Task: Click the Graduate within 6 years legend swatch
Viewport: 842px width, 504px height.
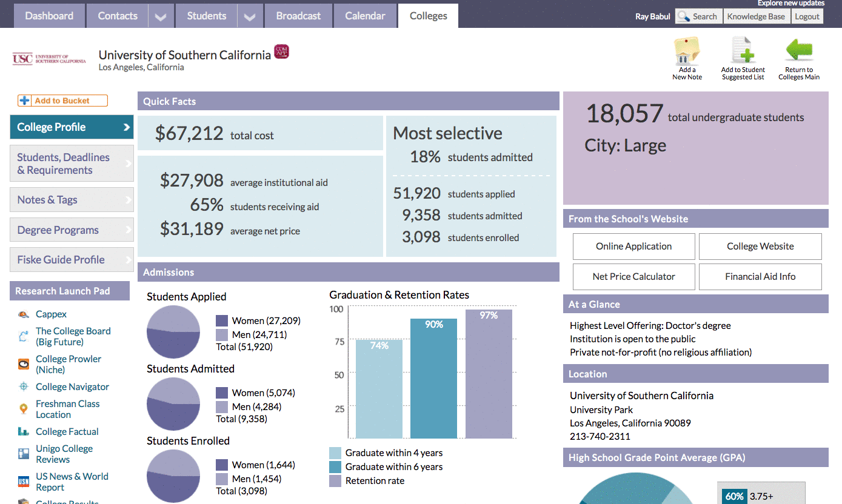Action: tap(335, 467)
